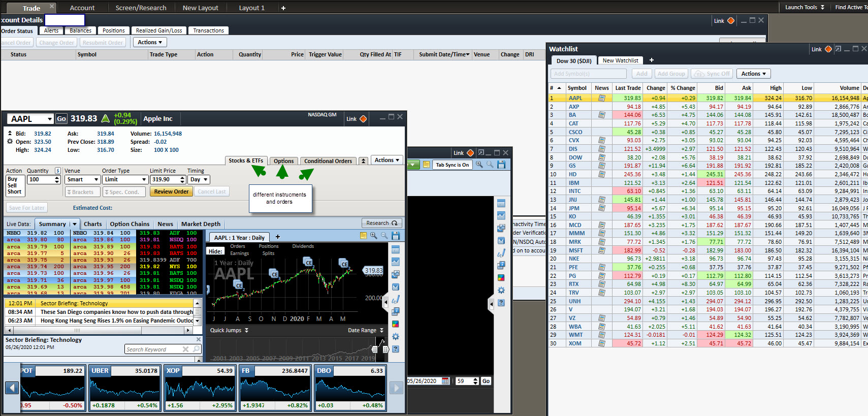Click the Research button in the trade window
Viewport: 868px width, 416px height.
tap(382, 223)
